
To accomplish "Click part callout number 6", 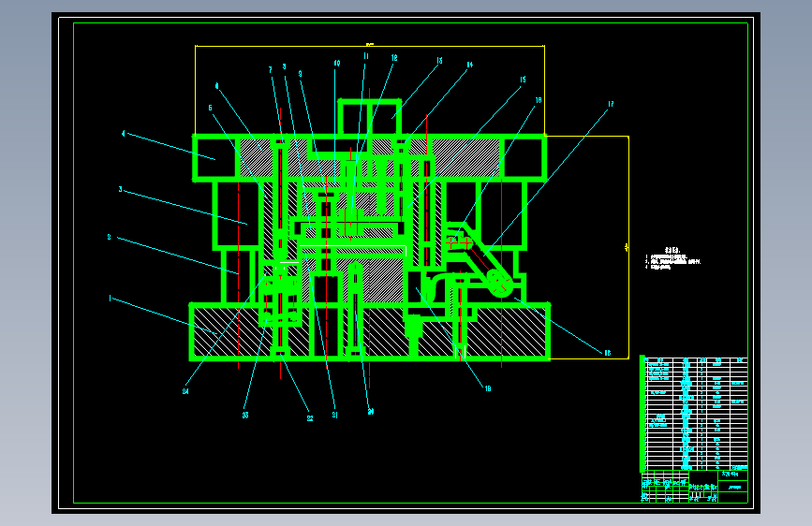I will [x=216, y=86].
